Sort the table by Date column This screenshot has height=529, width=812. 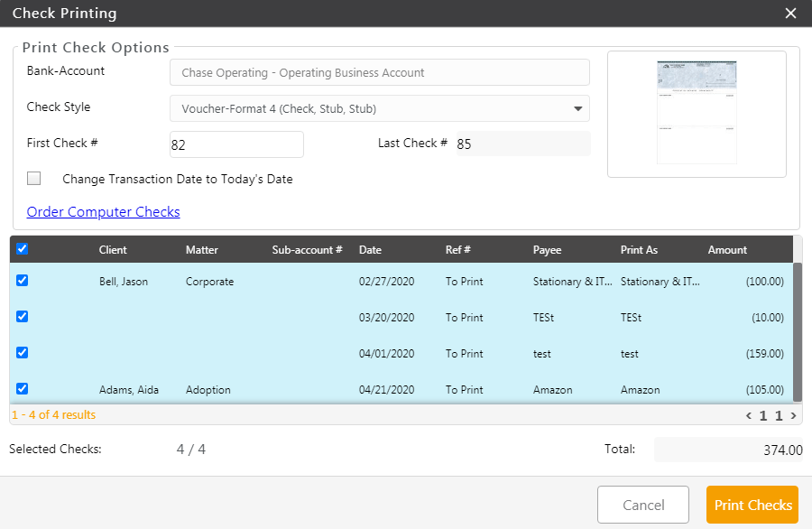pyautogui.click(x=370, y=250)
